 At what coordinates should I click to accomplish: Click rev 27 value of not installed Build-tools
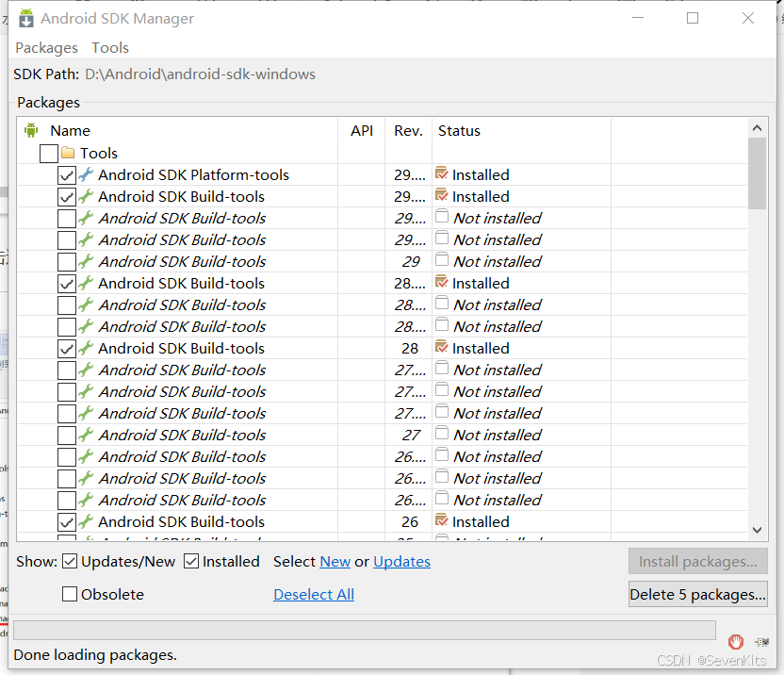click(x=411, y=436)
